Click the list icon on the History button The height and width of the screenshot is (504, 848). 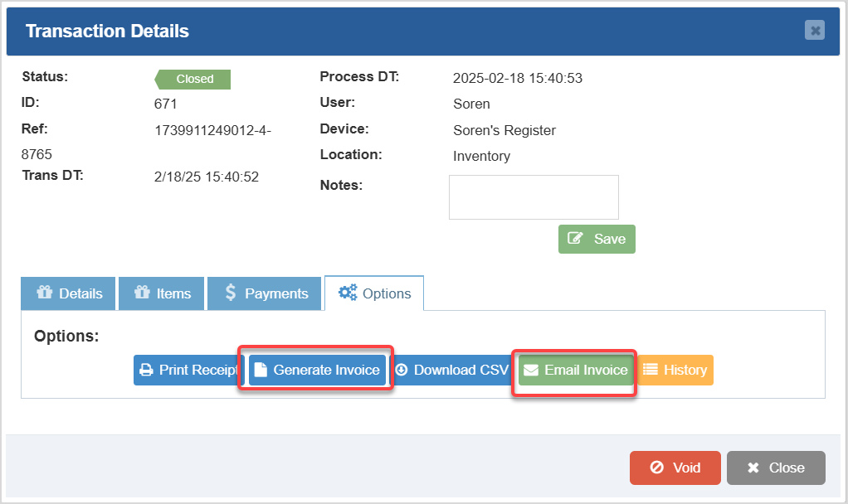[652, 370]
